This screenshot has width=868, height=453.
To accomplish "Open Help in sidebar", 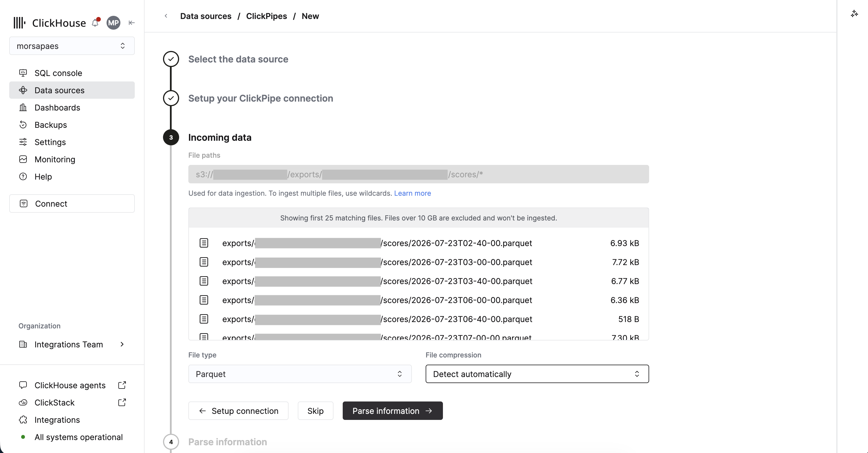I will click(x=72, y=176).
